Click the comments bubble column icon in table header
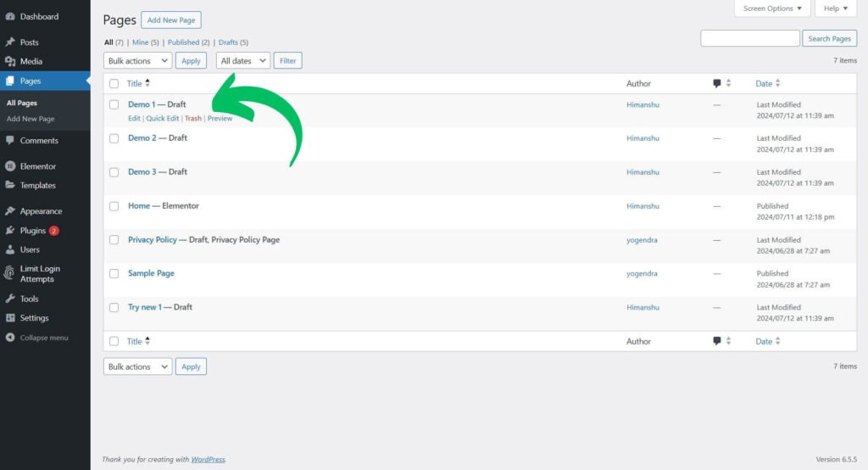The image size is (868, 470). click(x=717, y=84)
